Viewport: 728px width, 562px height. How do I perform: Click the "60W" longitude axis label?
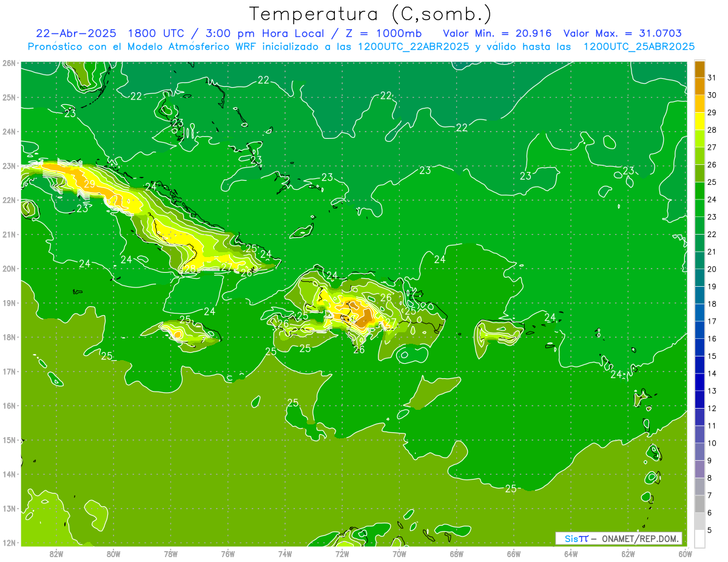pos(686,553)
